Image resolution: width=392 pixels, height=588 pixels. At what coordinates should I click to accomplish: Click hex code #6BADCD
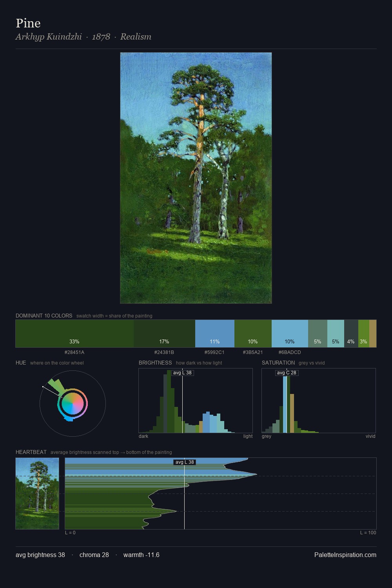tap(290, 352)
